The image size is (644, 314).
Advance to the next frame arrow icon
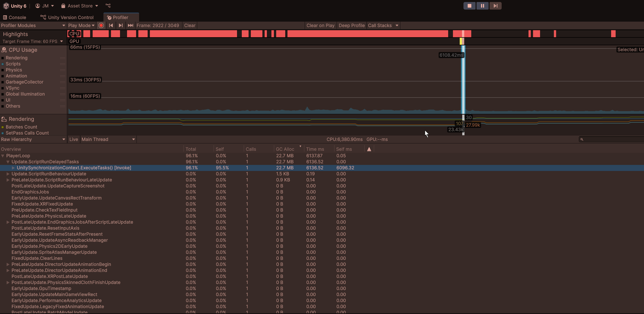(x=121, y=25)
